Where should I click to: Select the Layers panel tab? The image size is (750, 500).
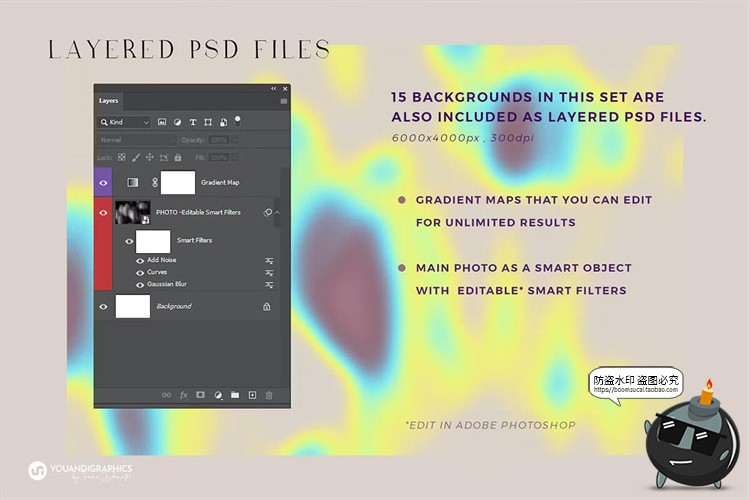[x=108, y=101]
